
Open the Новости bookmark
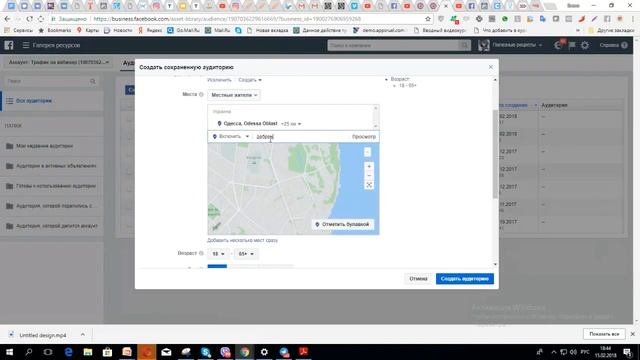(x=118, y=30)
